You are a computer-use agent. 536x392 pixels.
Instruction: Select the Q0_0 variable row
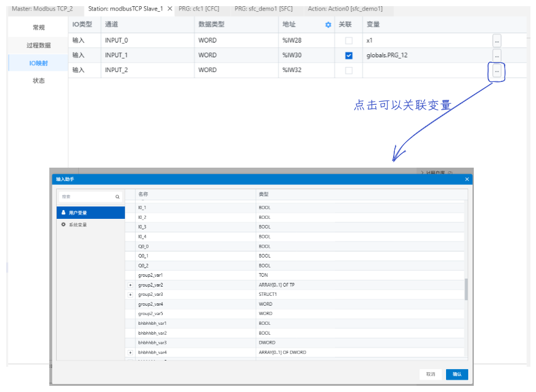[294, 247]
